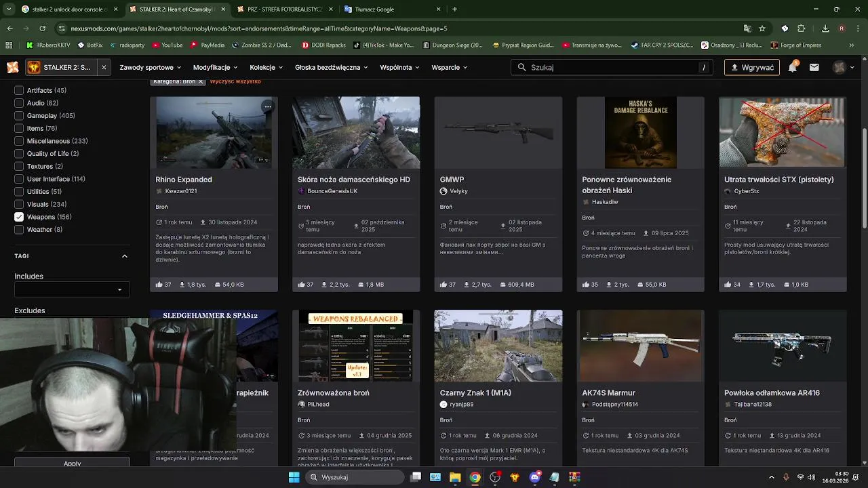868x488 pixels.
Task: Tick the Items category checkbox
Action: 19,128
